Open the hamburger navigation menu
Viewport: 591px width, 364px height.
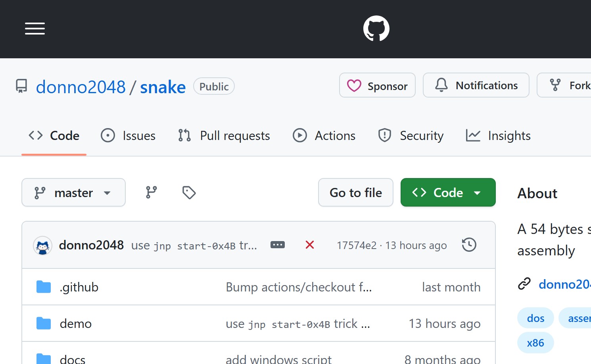click(x=35, y=29)
